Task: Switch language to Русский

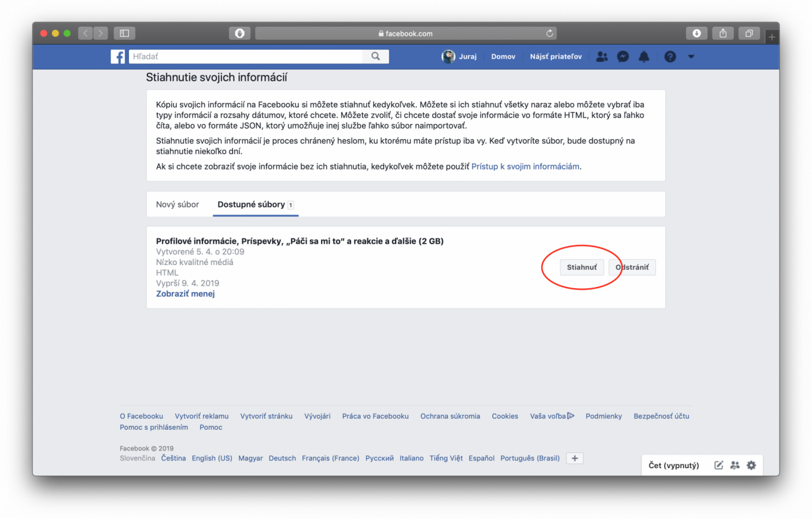Action: [x=380, y=458]
